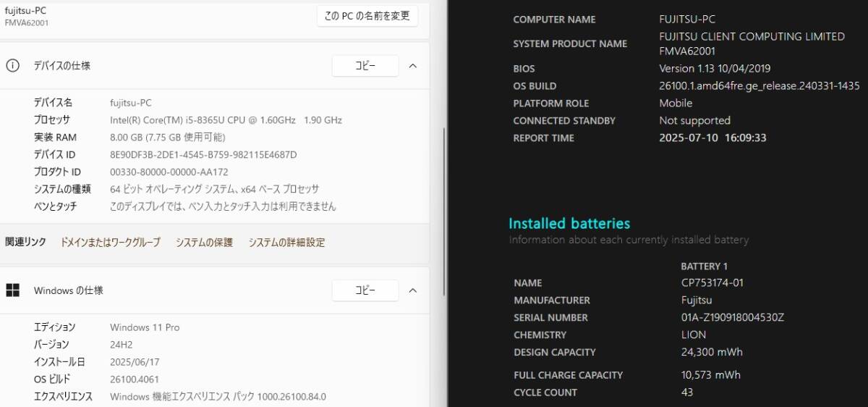Select the product ID 00330-80000-00000-AA172
The height and width of the screenshot is (407, 868).
(x=169, y=172)
